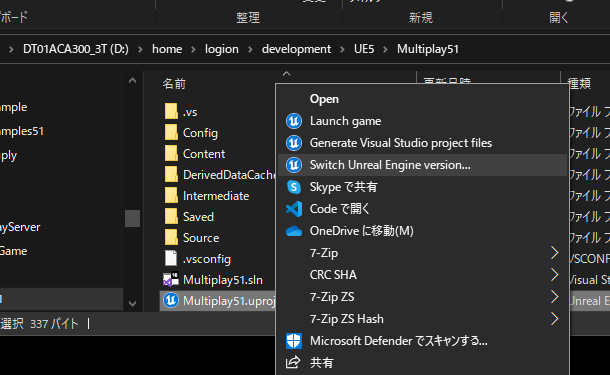Select the mples51 item in navigation pane

tap(22, 131)
